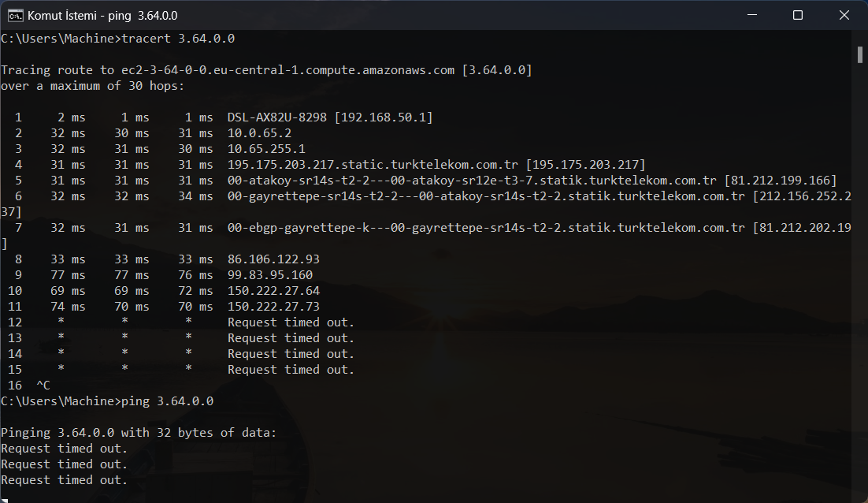The image size is (868, 503).
Task: Click 'Request timed out.' on hop 12
Action: [291, 322]
